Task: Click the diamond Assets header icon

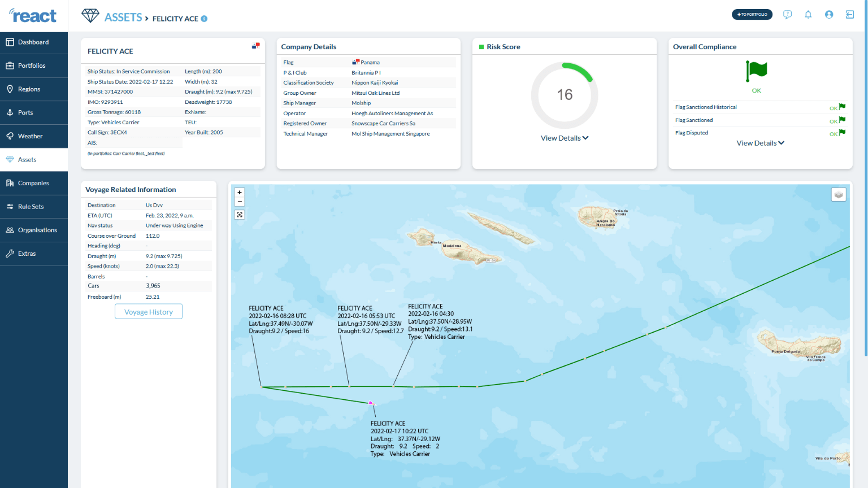Action: [x=90, y=16]
